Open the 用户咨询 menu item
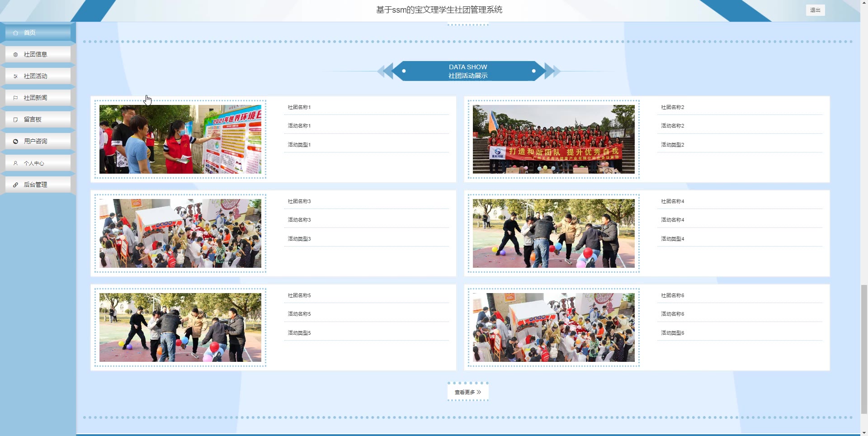Screen dimensions: 868x436 [x=38, y=141]
